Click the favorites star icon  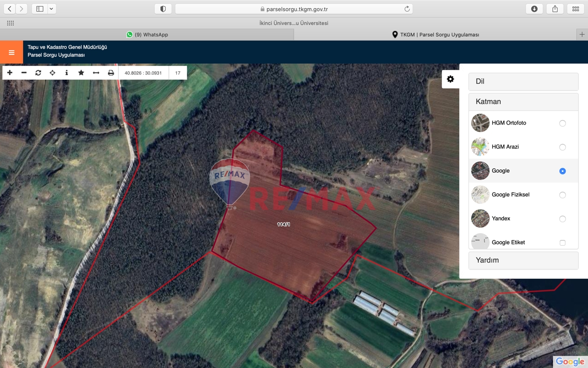81,73
